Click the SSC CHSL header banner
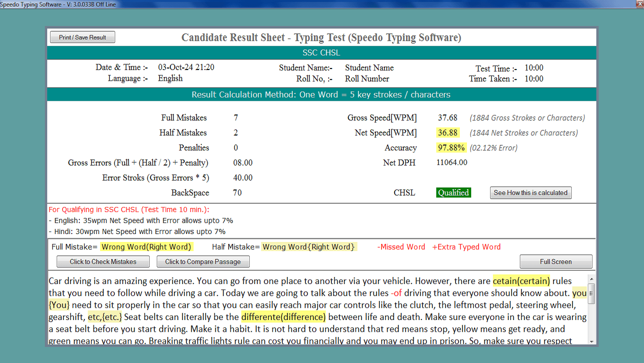The height and width of the screenshot is (363, 644). click(x=321, y=52)
